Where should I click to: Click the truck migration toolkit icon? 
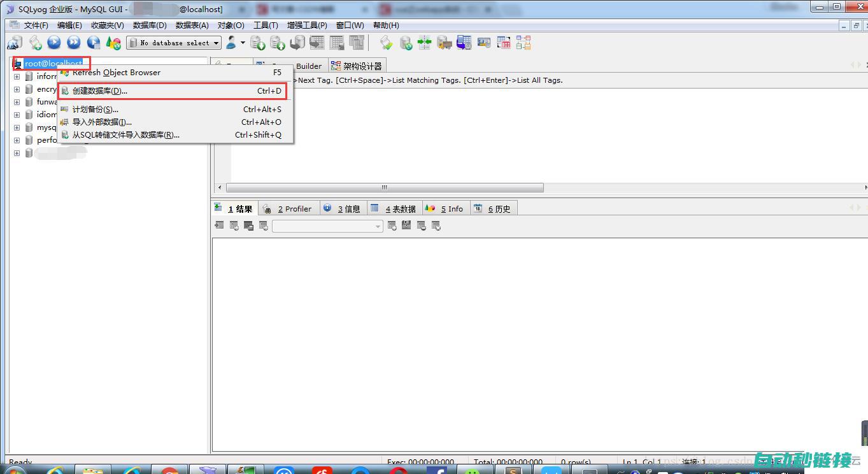pyautogui.click(x=445, y=43)
